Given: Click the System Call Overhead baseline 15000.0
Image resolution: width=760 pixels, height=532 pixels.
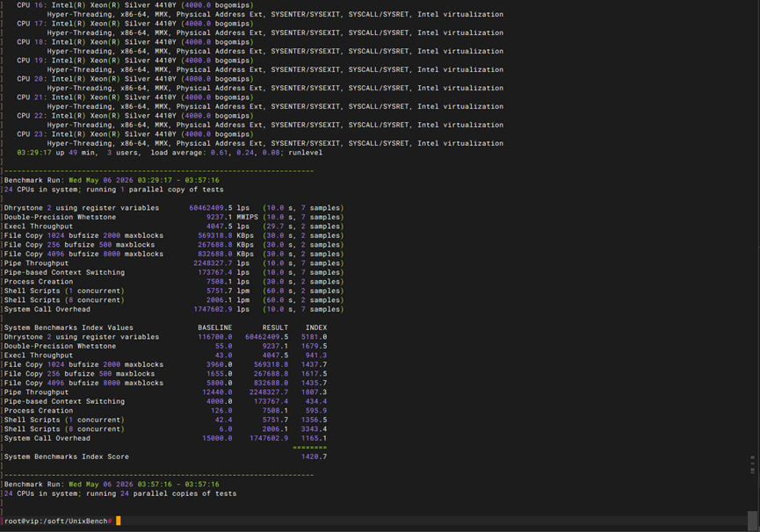Looking at the screenshot, I should [217, 437].
